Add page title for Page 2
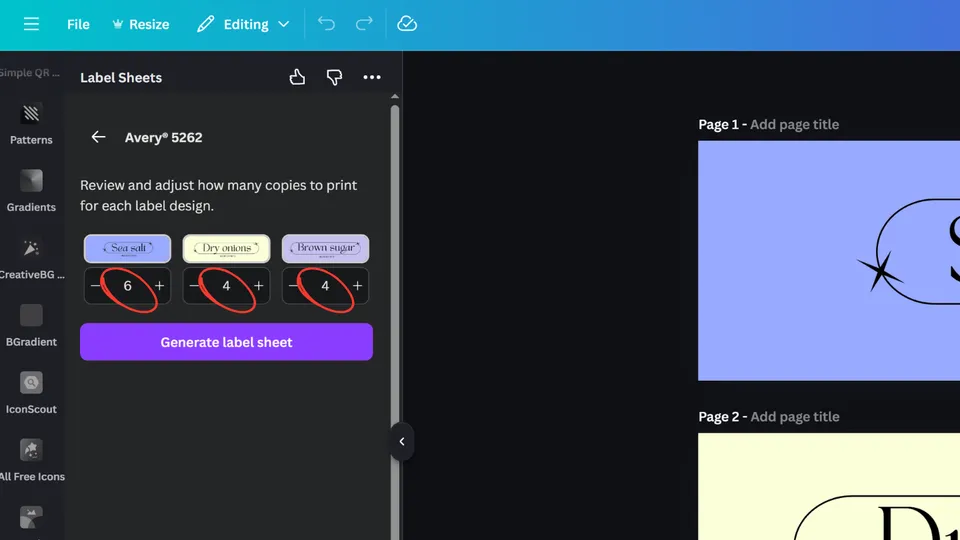The width and height of the screenshot is (960, 540). pos(795,417)
